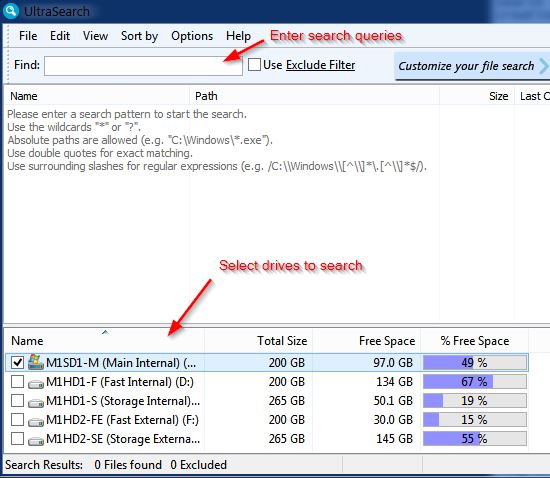Click the 97.0 GB free space value
Screen dimensions: 550x478
(393, 363)
